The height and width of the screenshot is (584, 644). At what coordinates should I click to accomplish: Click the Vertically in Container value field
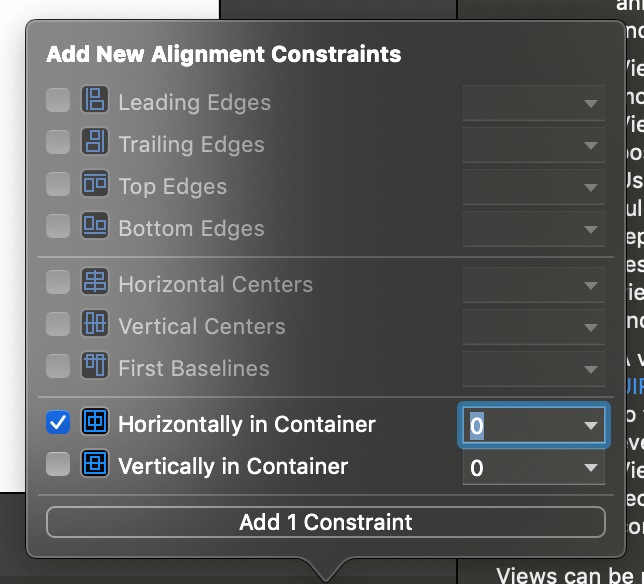coord(515,467)
